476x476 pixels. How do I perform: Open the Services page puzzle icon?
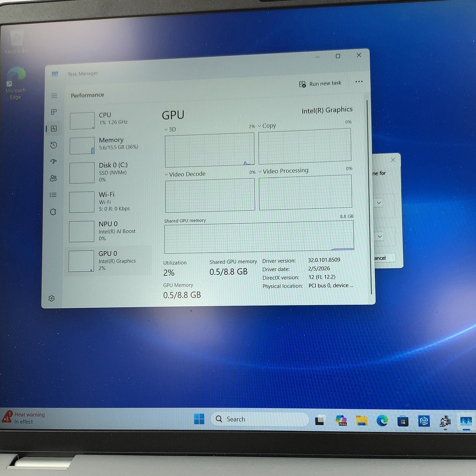tap(53, 212)
